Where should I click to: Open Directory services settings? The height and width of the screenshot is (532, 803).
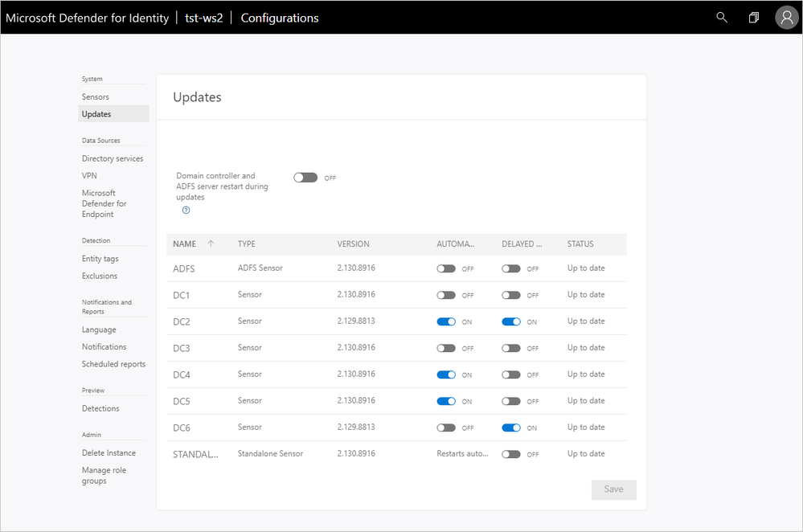tap(113, 159)
